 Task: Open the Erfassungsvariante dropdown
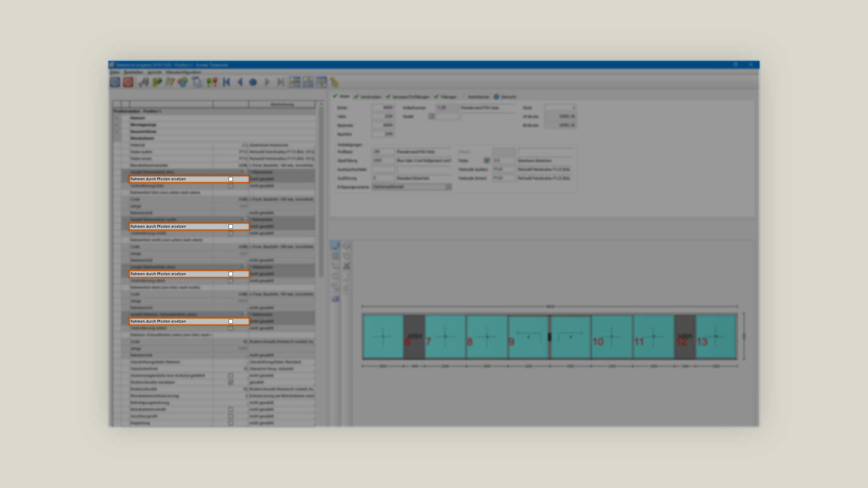tap(448, 187)
